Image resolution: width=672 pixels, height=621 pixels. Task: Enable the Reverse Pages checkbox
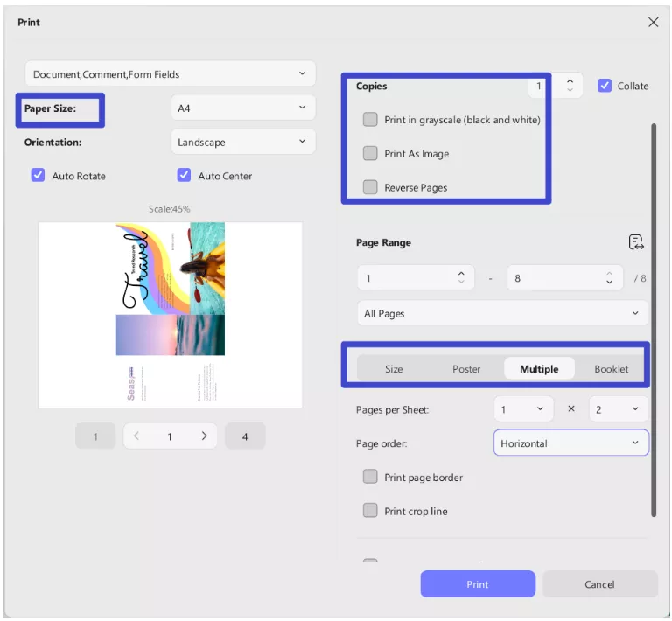[x=370, y=187]
